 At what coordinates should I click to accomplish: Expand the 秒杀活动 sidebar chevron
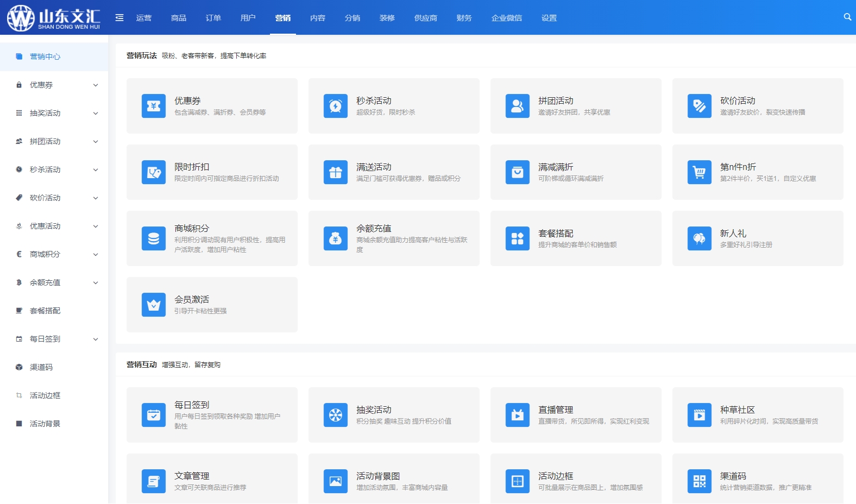(x=96, y=169)
